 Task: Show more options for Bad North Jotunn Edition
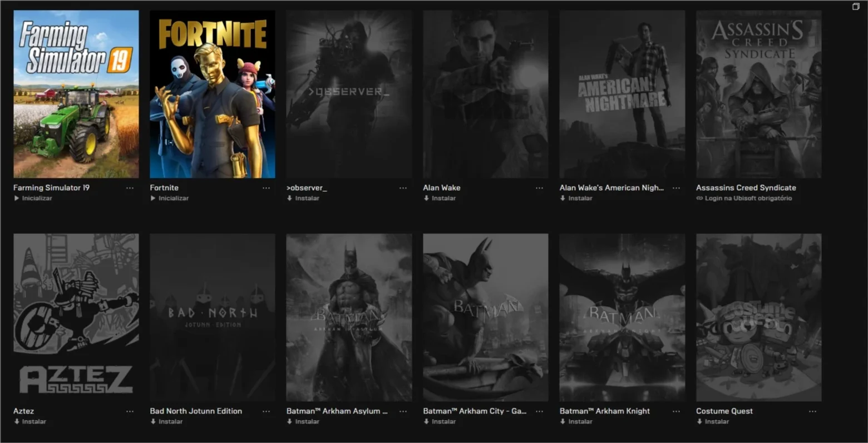pyautogui.click(x=266, y=411)
